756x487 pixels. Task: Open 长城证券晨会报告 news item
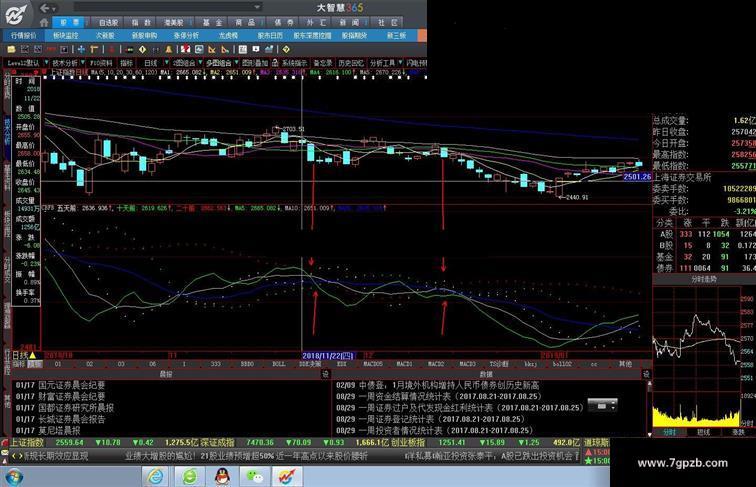(x=60, y=419)
